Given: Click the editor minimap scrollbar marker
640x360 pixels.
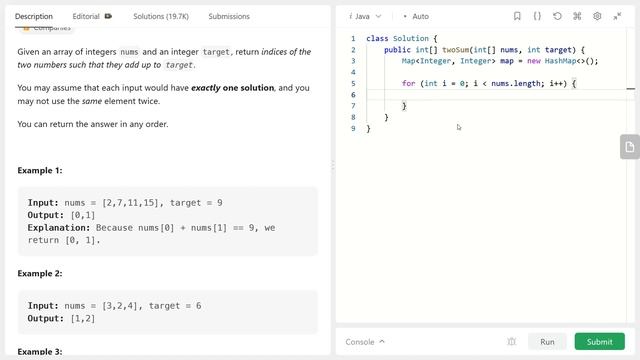Looking at the screenshot, I should click(x=631, y=89).
